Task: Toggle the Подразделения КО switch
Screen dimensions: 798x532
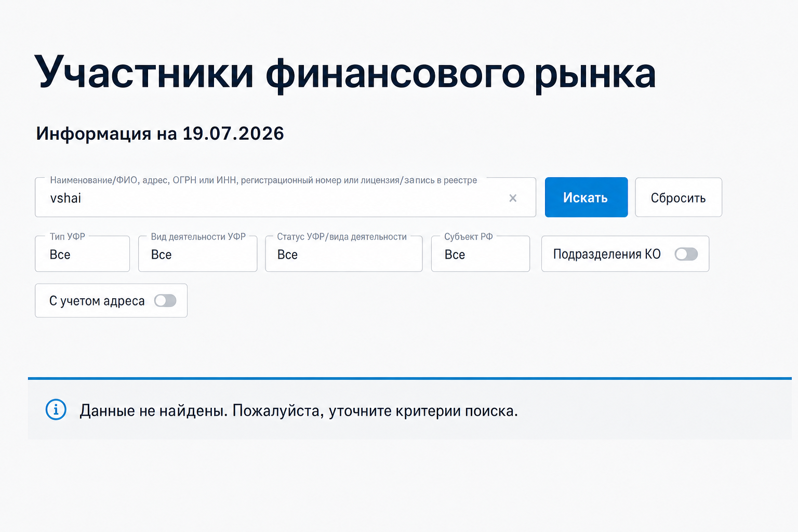Action: point(686,254)
